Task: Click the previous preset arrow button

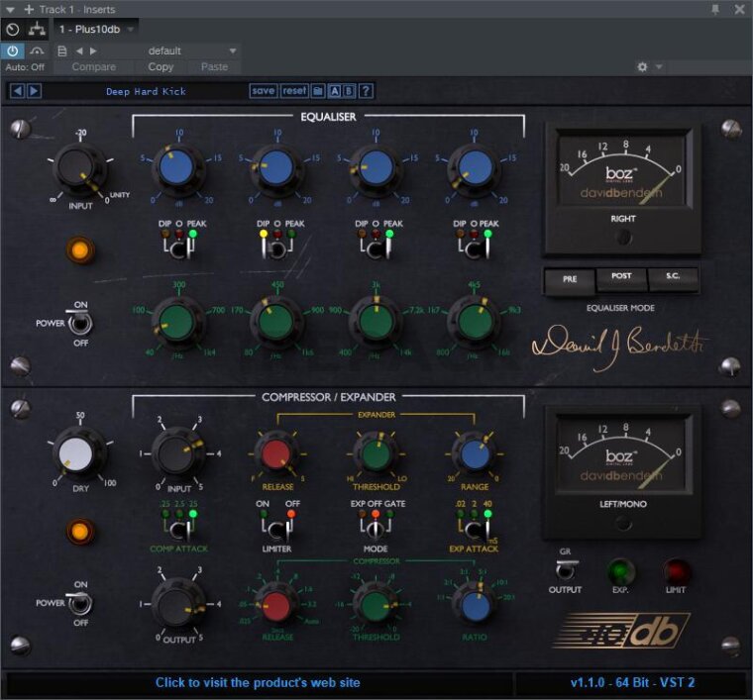Action: click(x=17, y=91)
